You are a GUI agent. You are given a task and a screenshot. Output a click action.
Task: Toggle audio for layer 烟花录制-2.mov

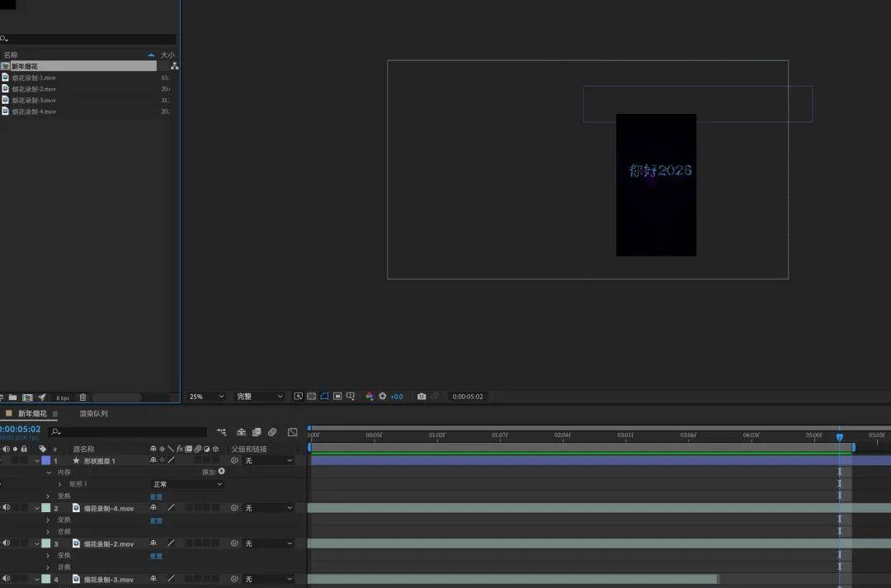click(x=7, y=543)
